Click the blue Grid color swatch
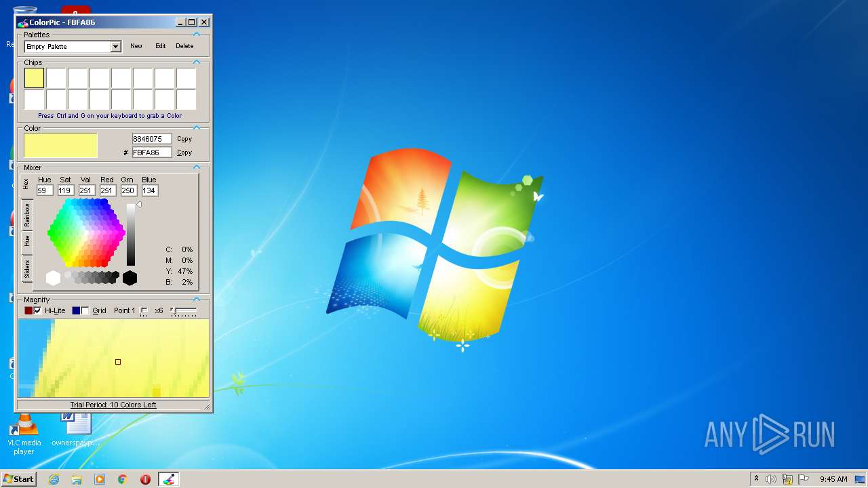This screenshot has width=868, height=488. coord(76,310)
